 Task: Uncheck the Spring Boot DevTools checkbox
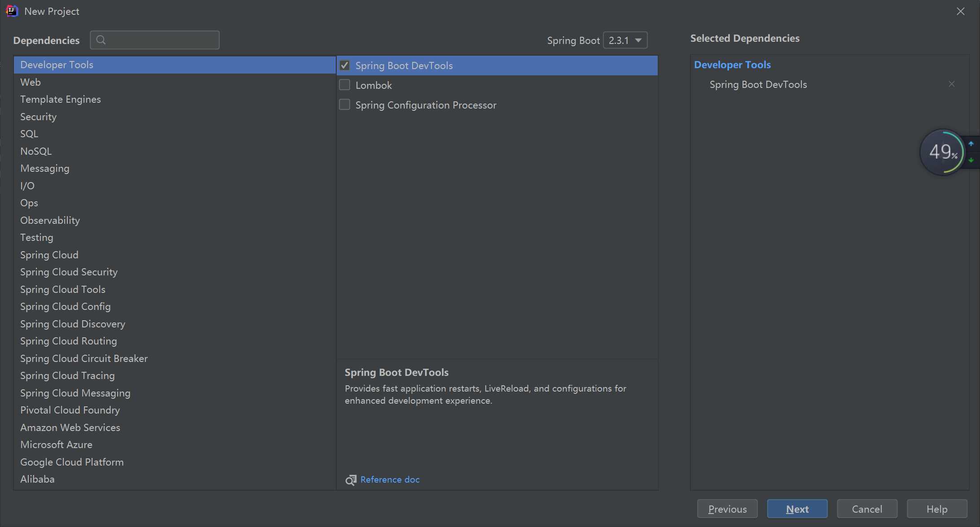tap(344, 65)
